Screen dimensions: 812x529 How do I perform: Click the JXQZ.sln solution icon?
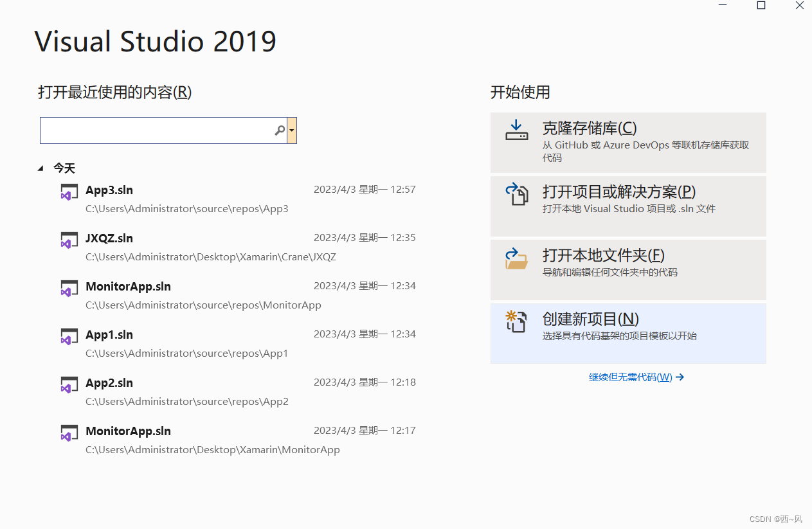69,240
